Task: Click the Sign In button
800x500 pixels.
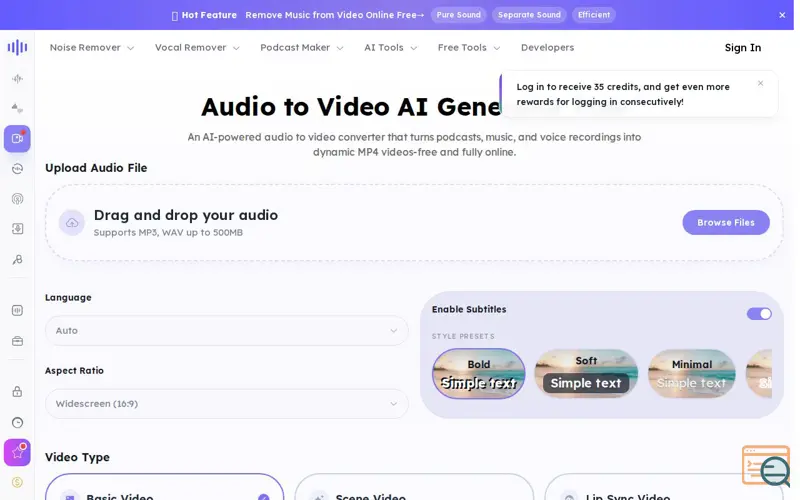Action: pos(743,47)
